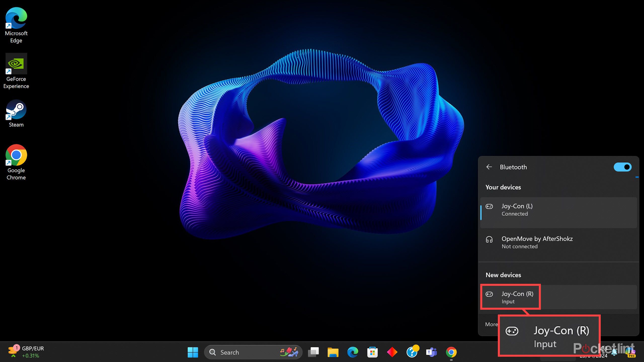Switch to Google Chrome in the taskbar

451,352
